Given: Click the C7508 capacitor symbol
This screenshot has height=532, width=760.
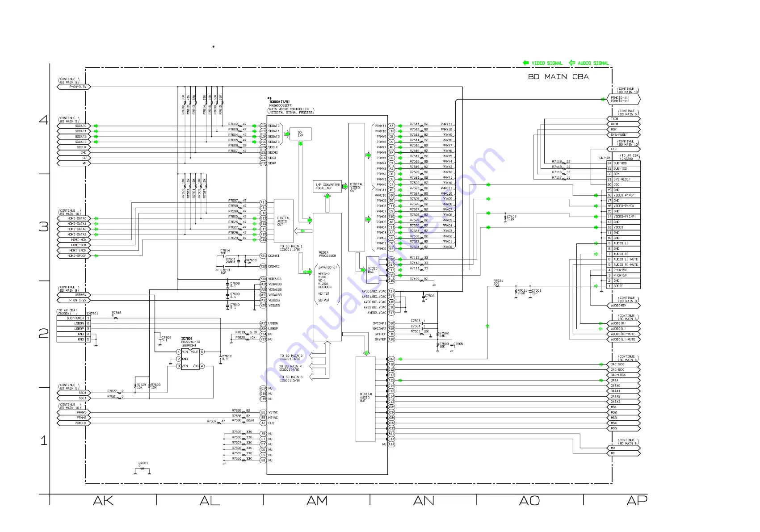Looking at the screenshot, I should coord(424,296).
